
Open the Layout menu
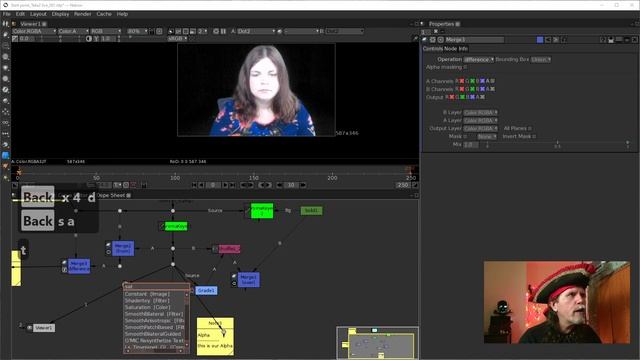click(x=38, y=14)
